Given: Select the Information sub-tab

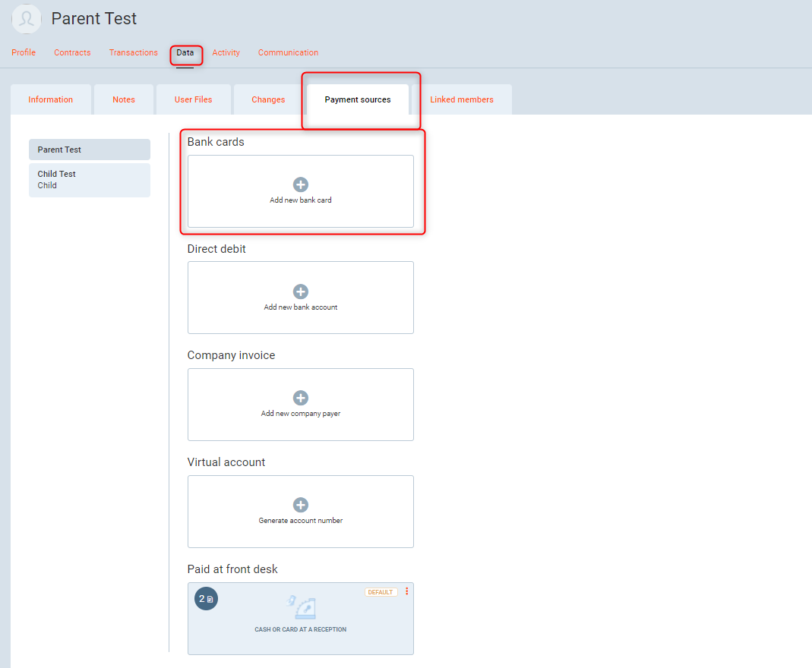Looking at the screenshot, I should [51, 99].
